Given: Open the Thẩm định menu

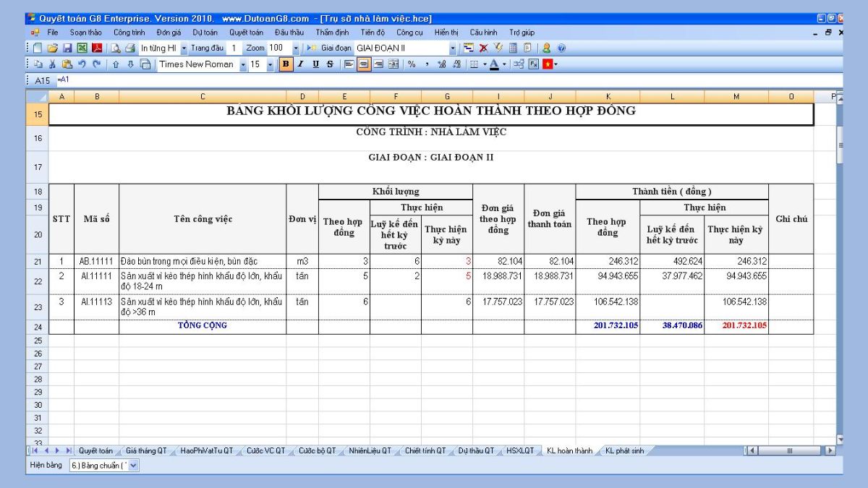Looking at the screenshot, I should (x=332, y=33).
